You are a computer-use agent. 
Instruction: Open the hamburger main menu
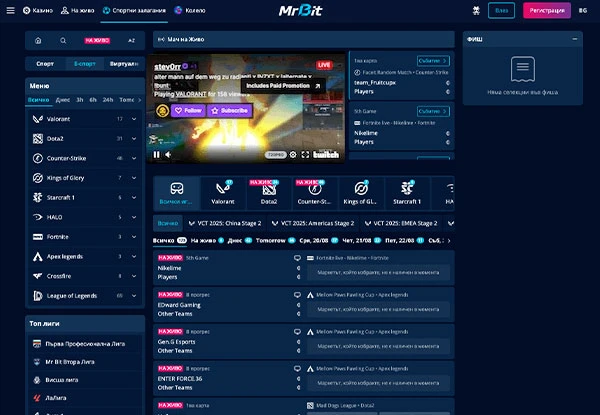10,10
